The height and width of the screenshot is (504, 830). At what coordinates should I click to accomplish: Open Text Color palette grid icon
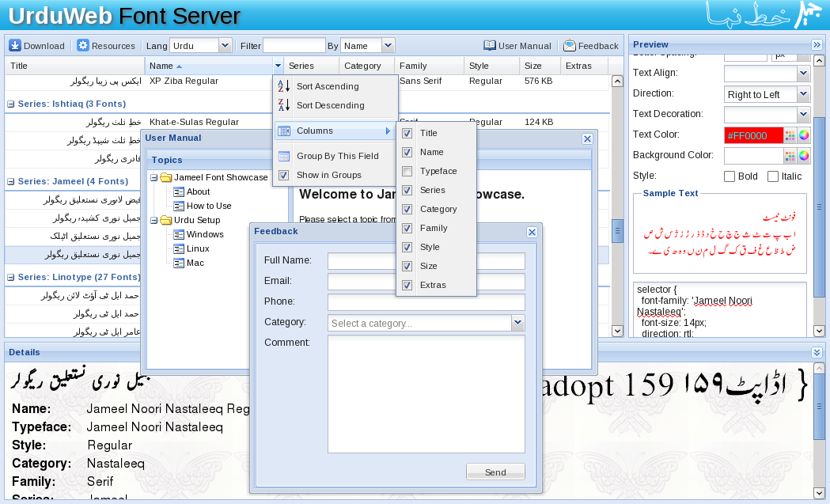pyautogui.click(x=790, y=135)
